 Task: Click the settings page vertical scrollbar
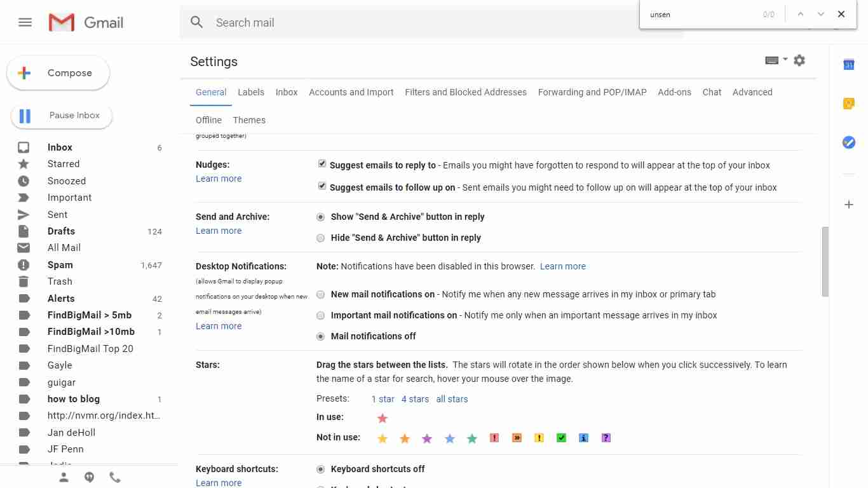pyautogui.click(x=825, y=262)
